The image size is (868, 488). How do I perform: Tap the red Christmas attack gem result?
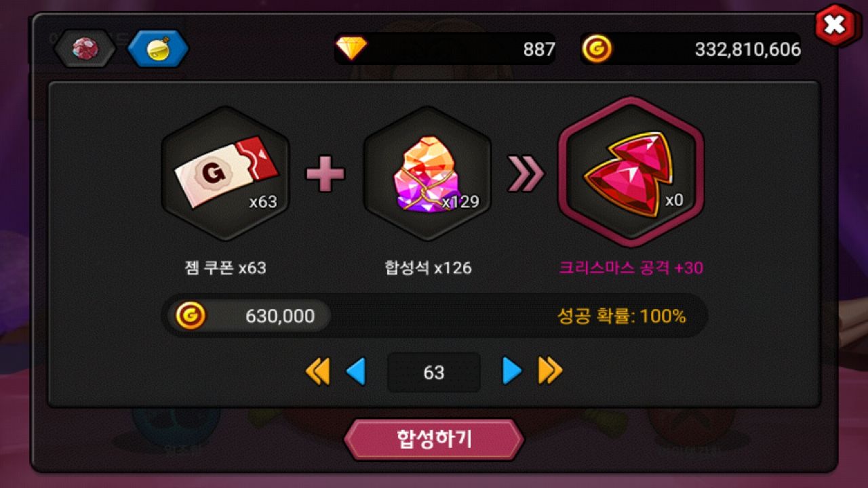point(631,172)
